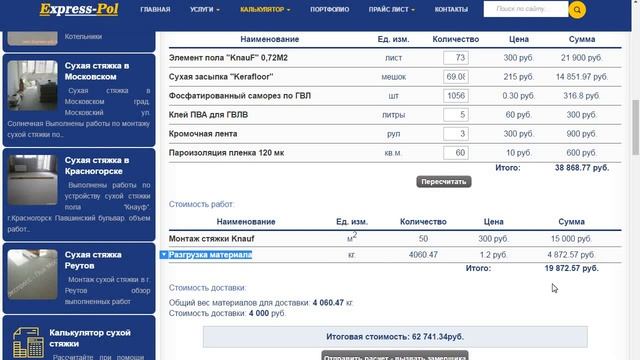Edit quantity for Фосфатированный саморез по ГВЛ
The height and width of the screenshot is (360, 640).
click(456, 96)
